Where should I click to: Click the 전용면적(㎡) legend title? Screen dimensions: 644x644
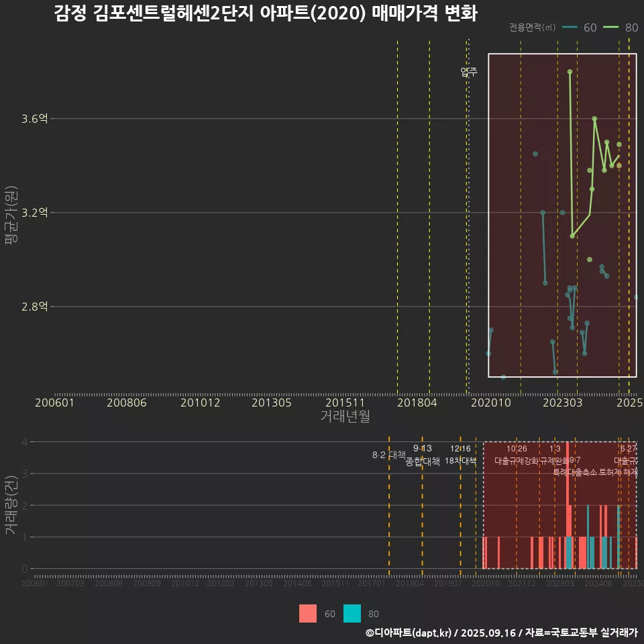(532, 28)
